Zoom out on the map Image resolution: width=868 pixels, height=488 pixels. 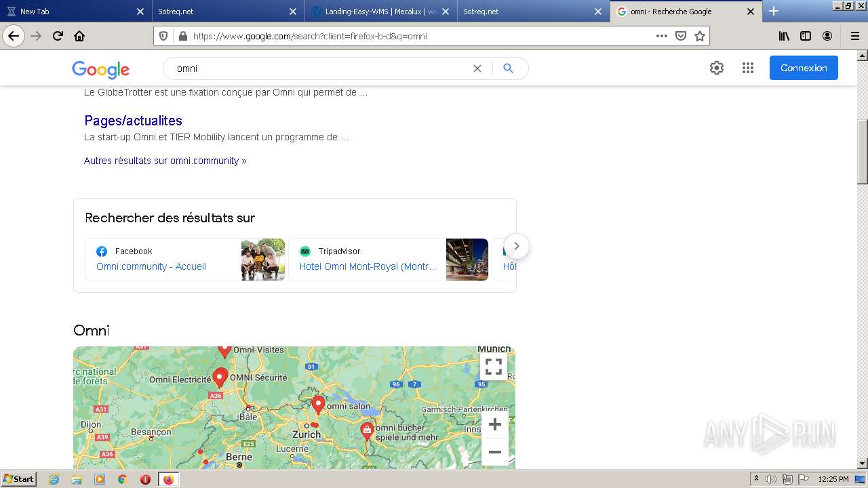495,452
